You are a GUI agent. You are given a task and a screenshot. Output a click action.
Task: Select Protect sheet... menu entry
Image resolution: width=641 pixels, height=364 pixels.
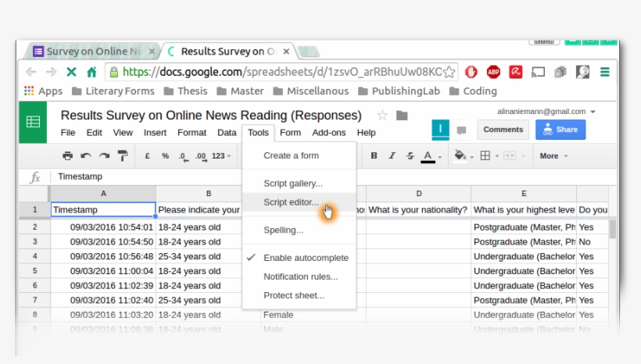(299, 295)
